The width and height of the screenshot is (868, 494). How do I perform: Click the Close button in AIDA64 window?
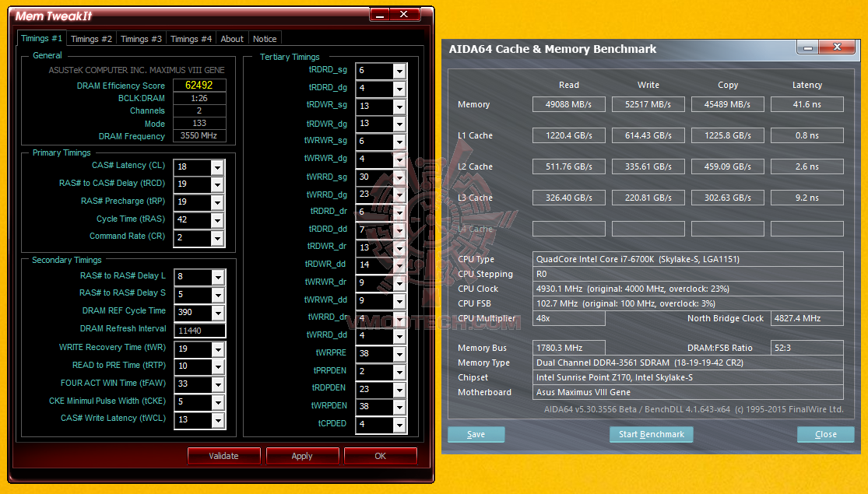[826, 434]
